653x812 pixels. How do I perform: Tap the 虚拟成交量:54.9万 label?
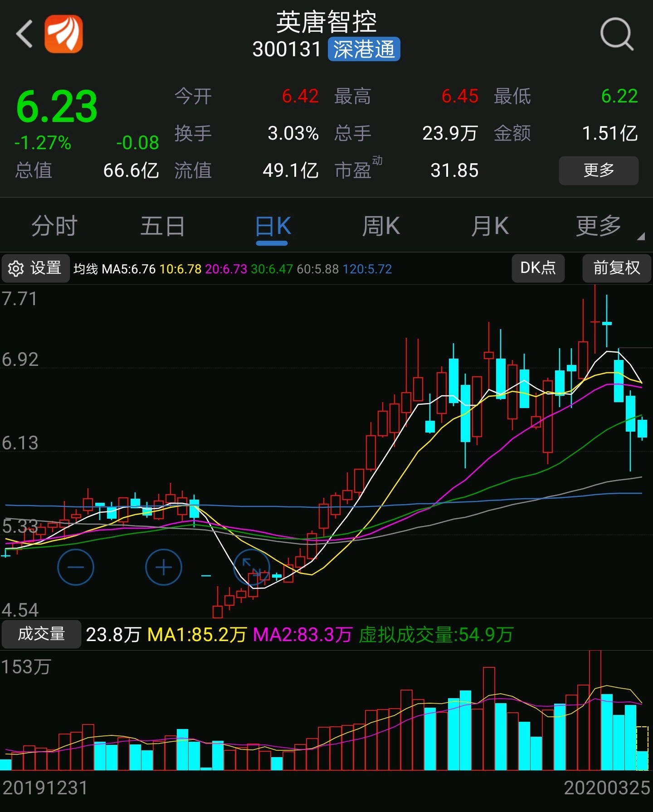[x=436, y=635]
